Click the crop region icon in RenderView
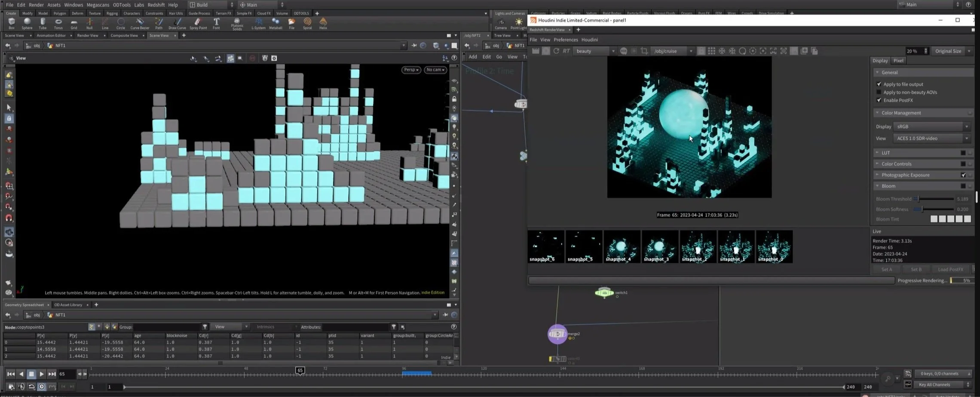 pyautogui.click(x=644, y=51)
